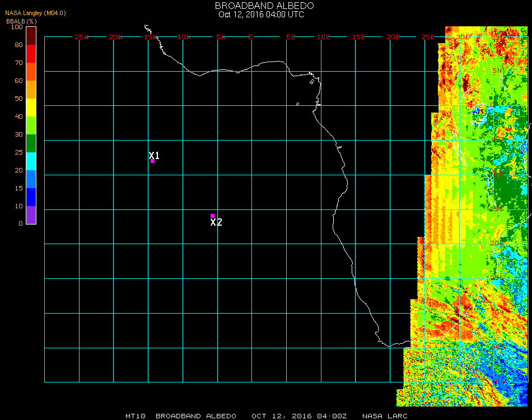Screen dimensions: 532x420
Task: Click the 'NASA LARC' footer text
Action: pyautogui.click(x=385, y=416)
